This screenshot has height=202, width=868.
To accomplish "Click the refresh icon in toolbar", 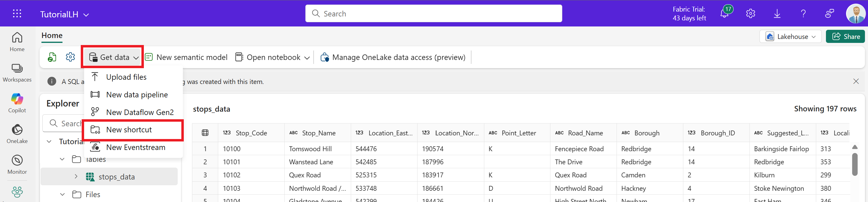I will pos(52,57).
